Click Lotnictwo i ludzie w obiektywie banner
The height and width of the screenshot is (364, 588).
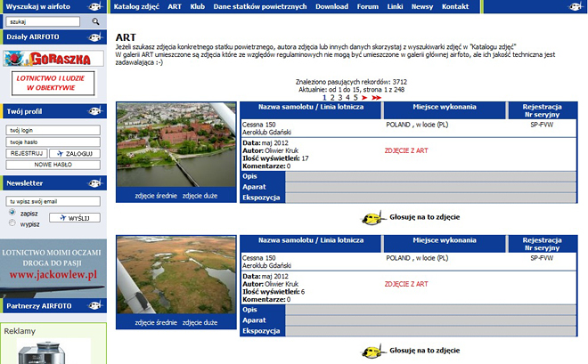[53, 83]
